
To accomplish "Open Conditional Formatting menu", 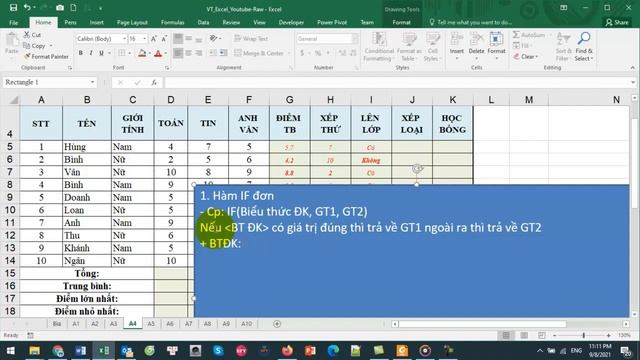I will 379,47.
